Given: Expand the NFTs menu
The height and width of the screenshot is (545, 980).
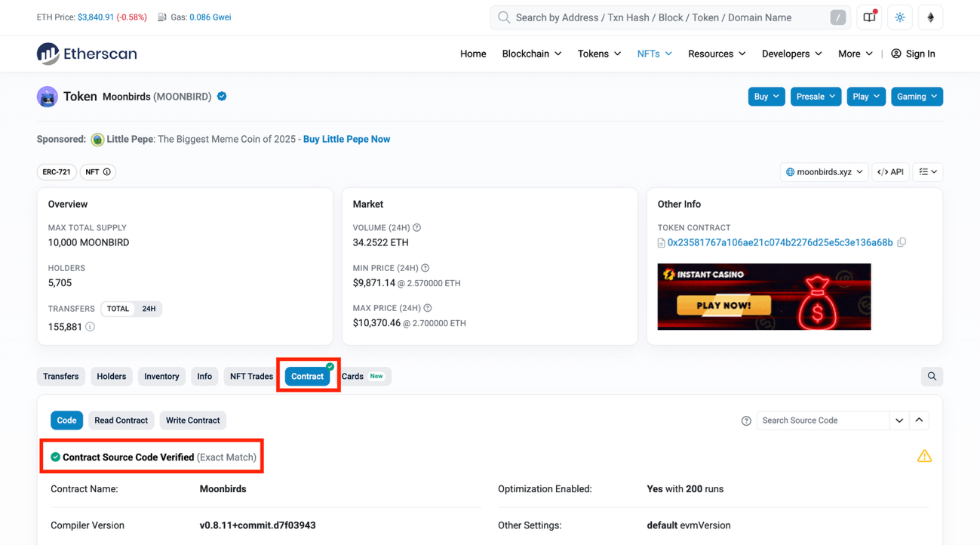Looking at the screenshot, I should click(655, 54).
